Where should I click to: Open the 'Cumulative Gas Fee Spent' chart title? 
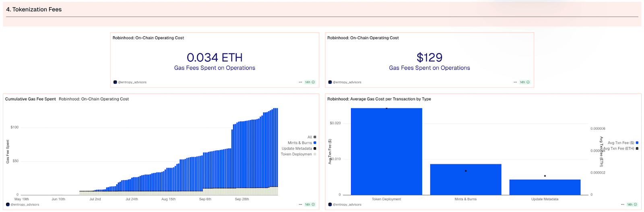[x=31, y=99]
